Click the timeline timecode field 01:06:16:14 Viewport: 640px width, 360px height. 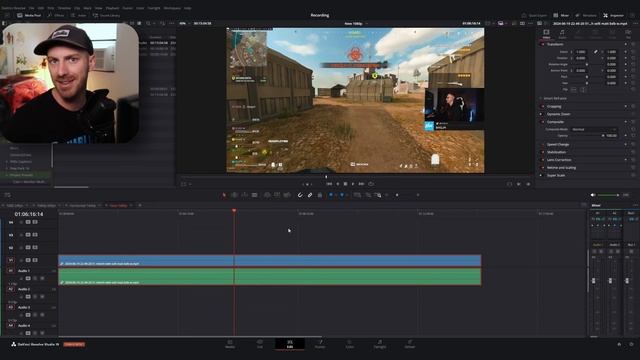[x=29, y=214]
